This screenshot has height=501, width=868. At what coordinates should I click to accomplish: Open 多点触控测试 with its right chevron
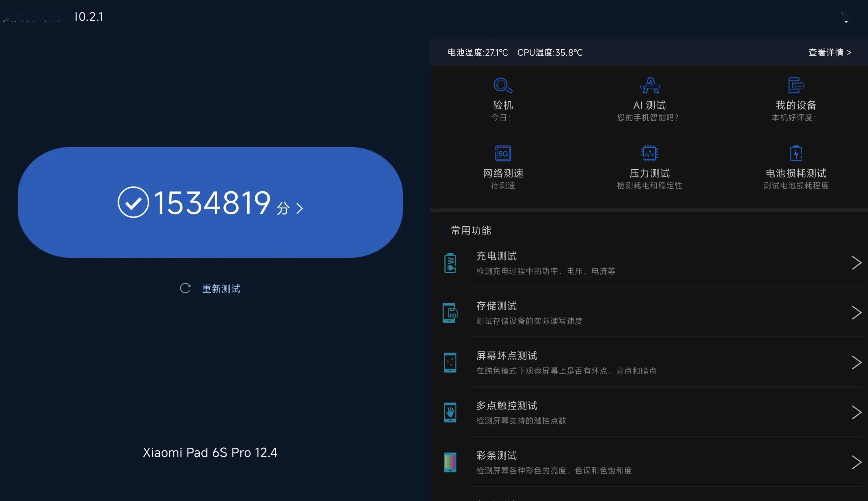856,412
